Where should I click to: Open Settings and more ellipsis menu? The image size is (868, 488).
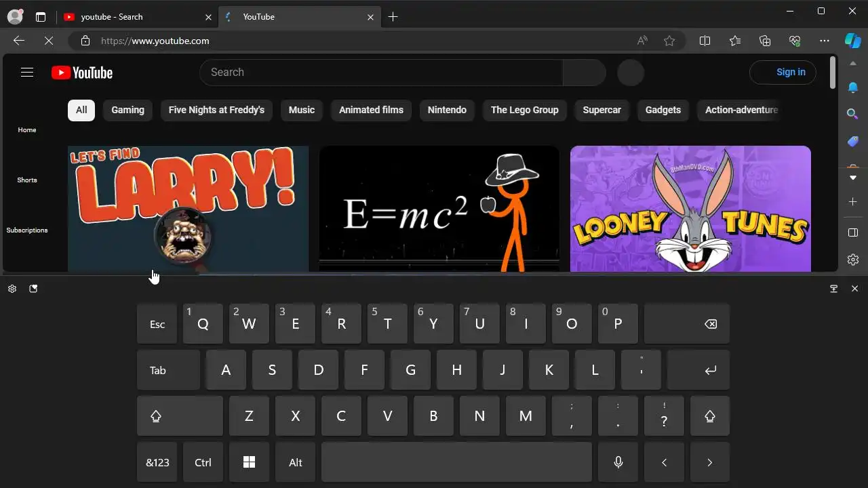point(825,41)
